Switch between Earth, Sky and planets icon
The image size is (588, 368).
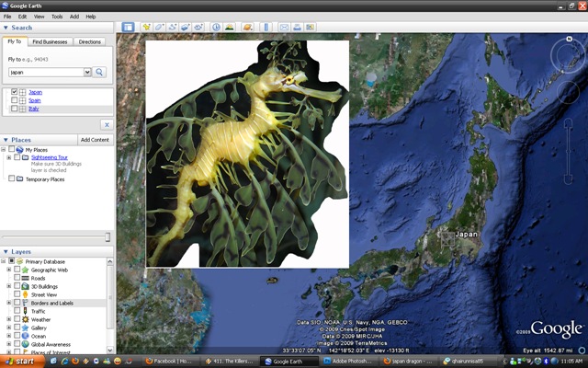(247, 27)
